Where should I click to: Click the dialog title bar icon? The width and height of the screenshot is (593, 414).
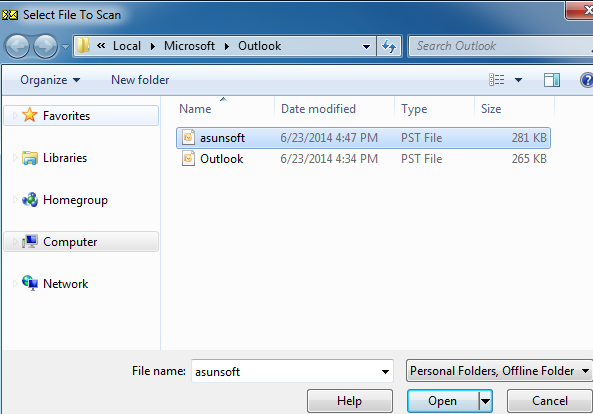point(10,15)
